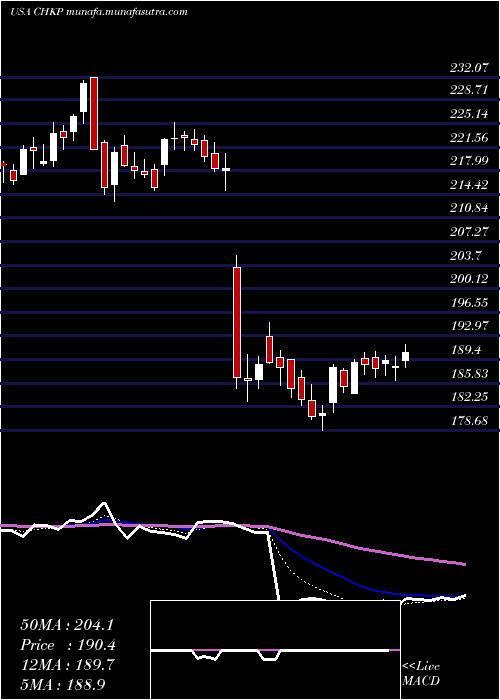Select the 189.4 price level label
The height and width of the screenshot is (700, 500).
466,350
